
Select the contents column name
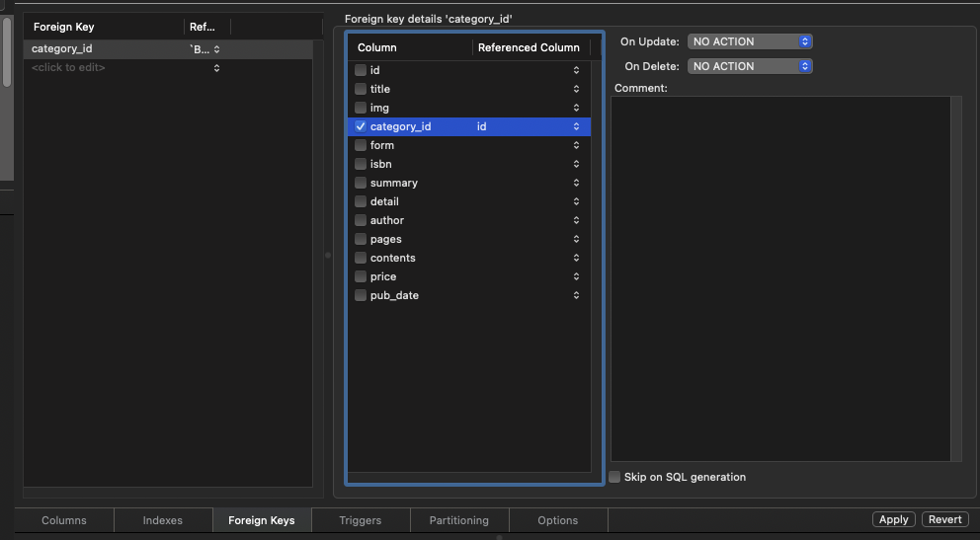pos(392,258)
